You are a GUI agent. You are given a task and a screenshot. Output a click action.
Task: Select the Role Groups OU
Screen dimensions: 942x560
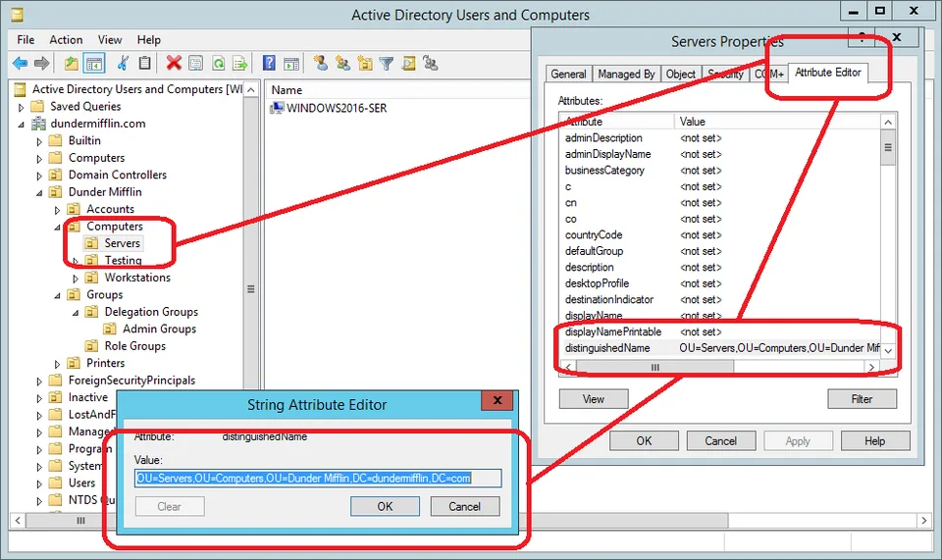[135, 346]
